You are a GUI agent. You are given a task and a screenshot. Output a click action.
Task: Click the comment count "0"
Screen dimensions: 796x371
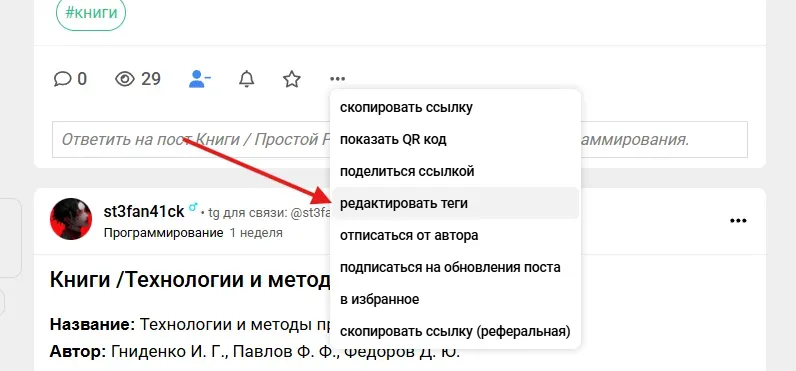[x=82, y=79]
